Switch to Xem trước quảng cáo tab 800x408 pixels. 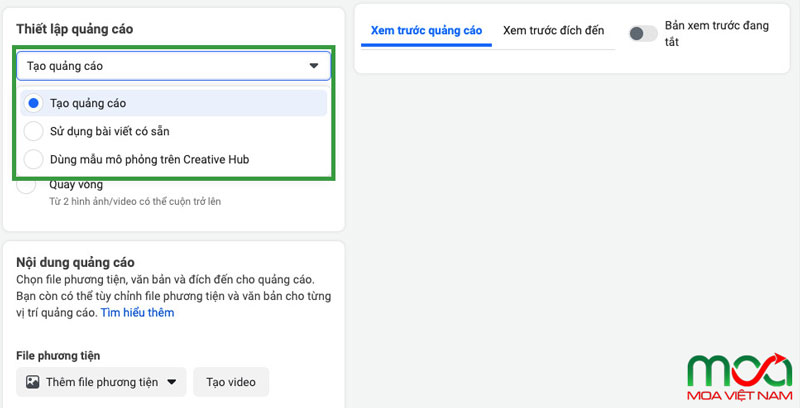(x=426, y=31)
